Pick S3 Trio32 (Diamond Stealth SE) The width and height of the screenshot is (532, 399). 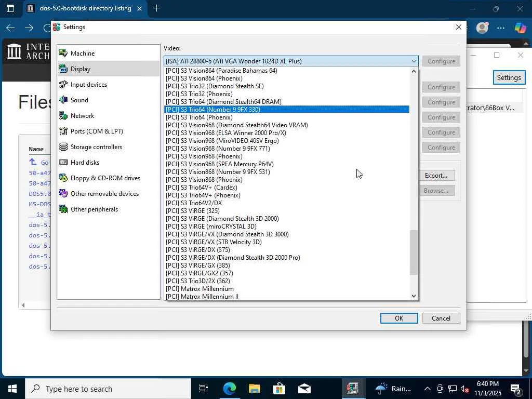point(287,86)
